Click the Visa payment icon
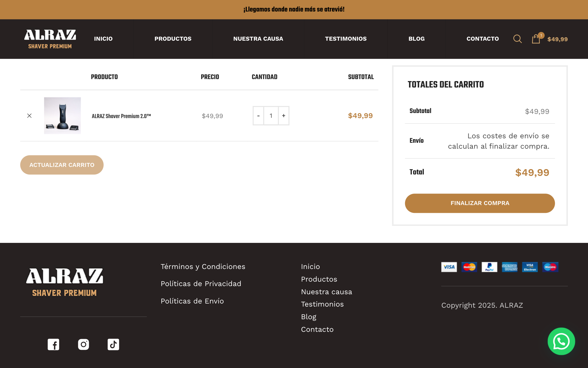 point(449,267)
